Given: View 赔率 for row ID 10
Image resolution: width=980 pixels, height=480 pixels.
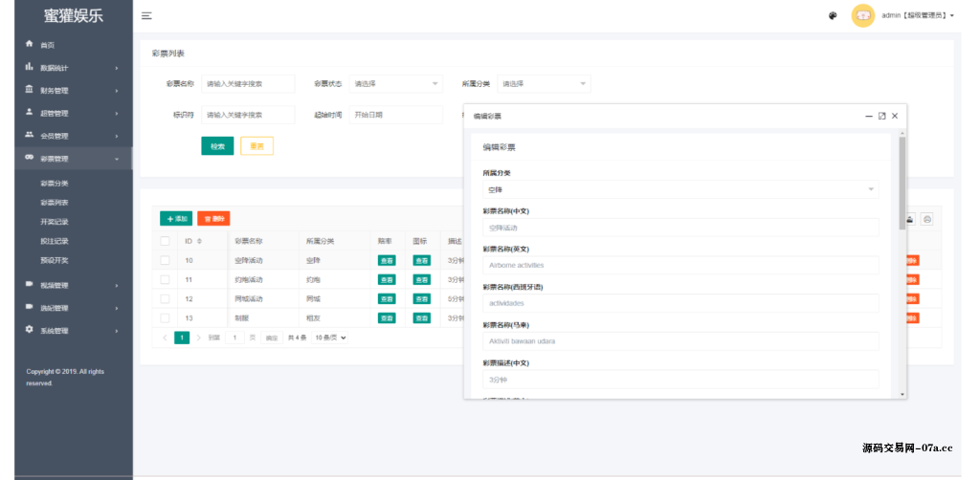Looking at the screenshot, I should click(x=387, y=261).
